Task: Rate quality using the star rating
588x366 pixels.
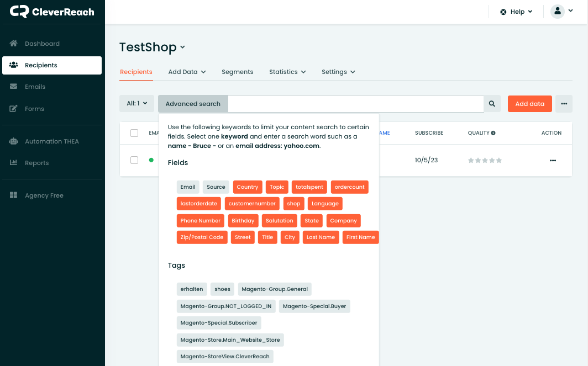Action: pos(485,161)
